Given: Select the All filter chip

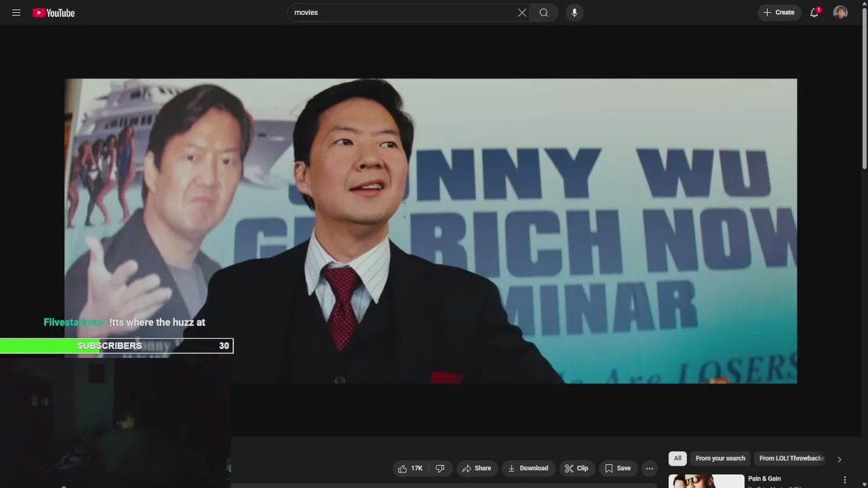Looking at the screenshot, I should pyautogui.click(x=677, y=458).
